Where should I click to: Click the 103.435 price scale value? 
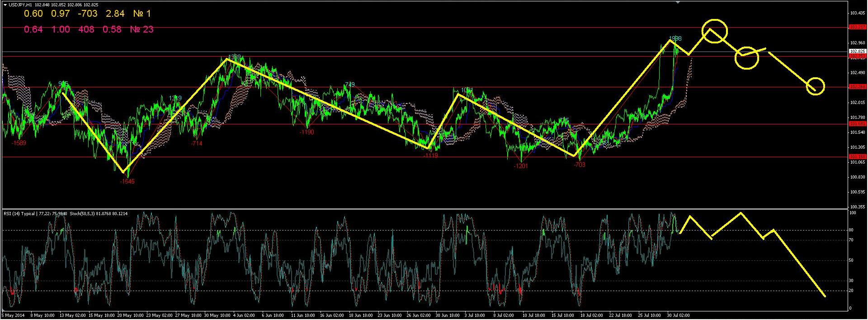(x=857, y=13)
